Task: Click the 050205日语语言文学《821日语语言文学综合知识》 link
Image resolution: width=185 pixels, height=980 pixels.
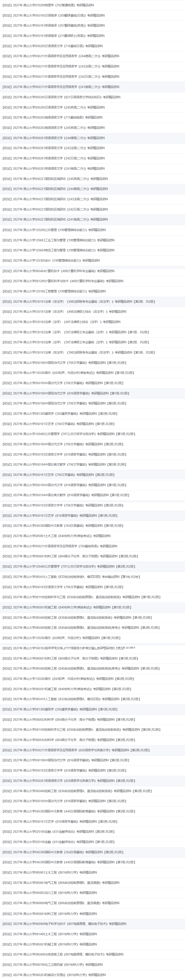Action: [62, 97]
